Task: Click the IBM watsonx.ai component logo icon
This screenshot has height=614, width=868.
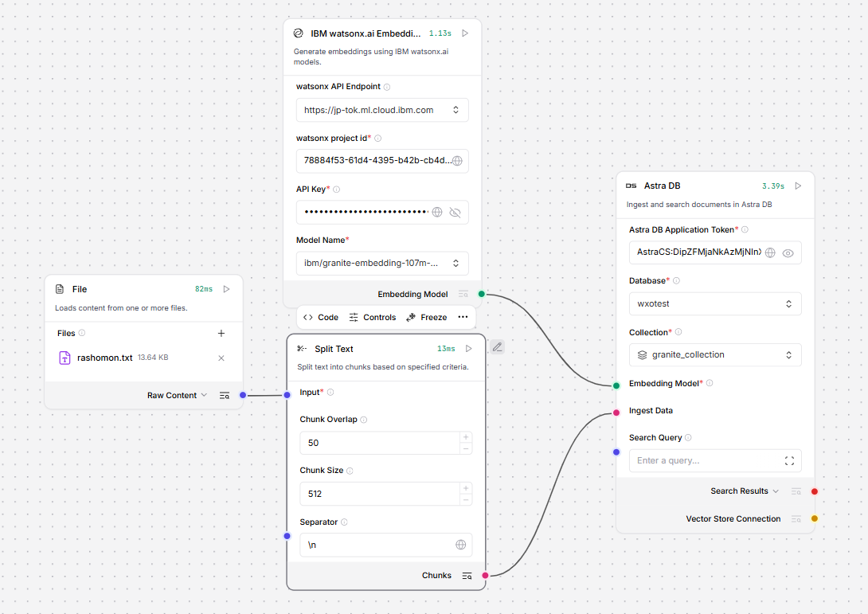Action: 299,33
